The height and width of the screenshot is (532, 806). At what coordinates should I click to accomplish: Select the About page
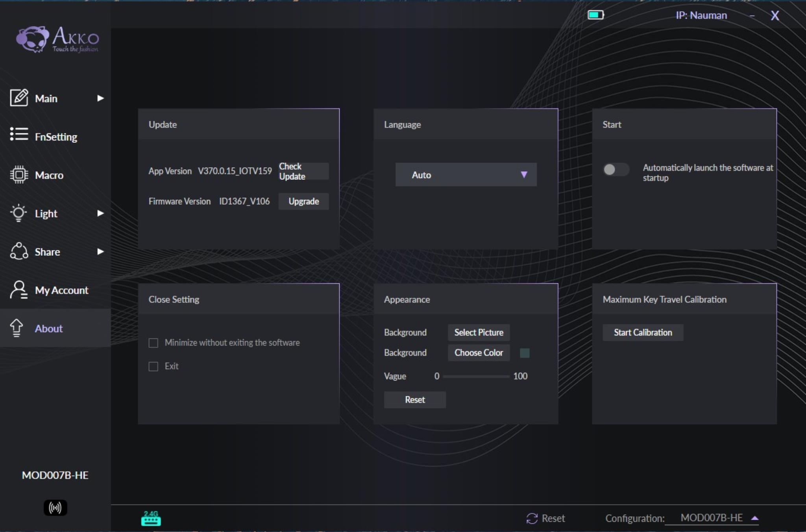click(x=55, y=328)
